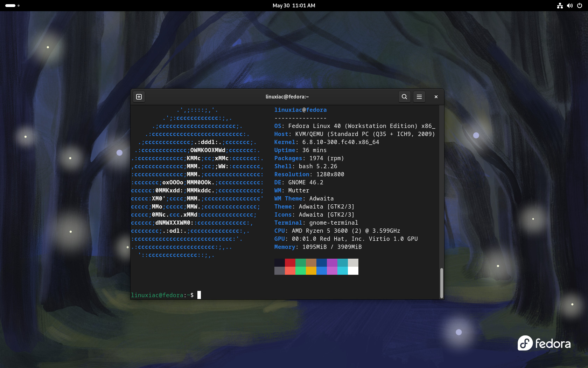Click the "linuxiac@fedora" neofetch header

[x=300, y=110]
